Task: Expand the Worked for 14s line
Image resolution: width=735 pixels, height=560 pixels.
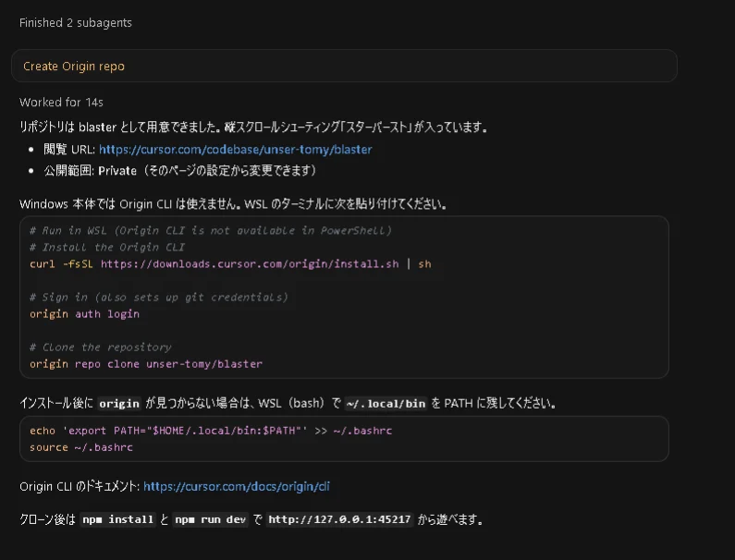Action: 61,103
